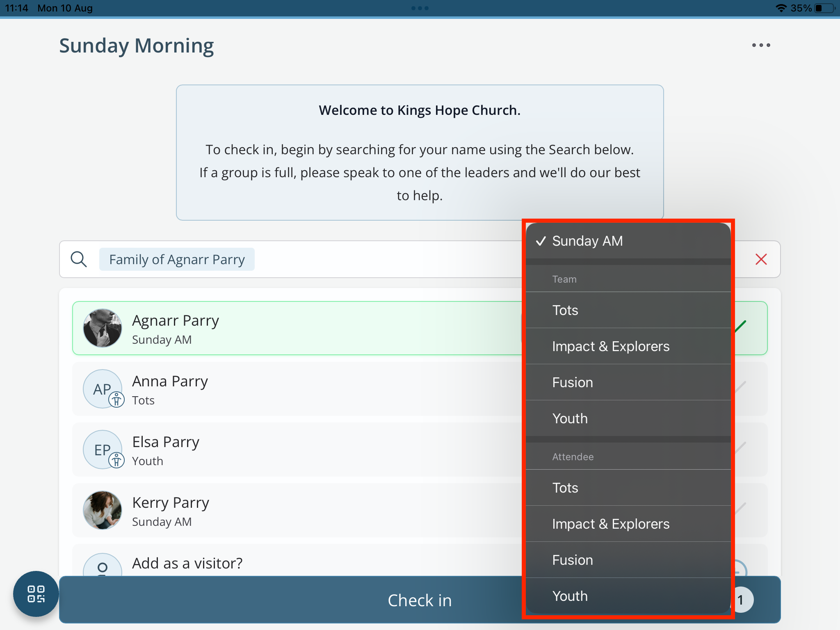Open the three-dot options menu
Image resolution: width=840 pixels, height=630 pixels.
pos(761,45)
